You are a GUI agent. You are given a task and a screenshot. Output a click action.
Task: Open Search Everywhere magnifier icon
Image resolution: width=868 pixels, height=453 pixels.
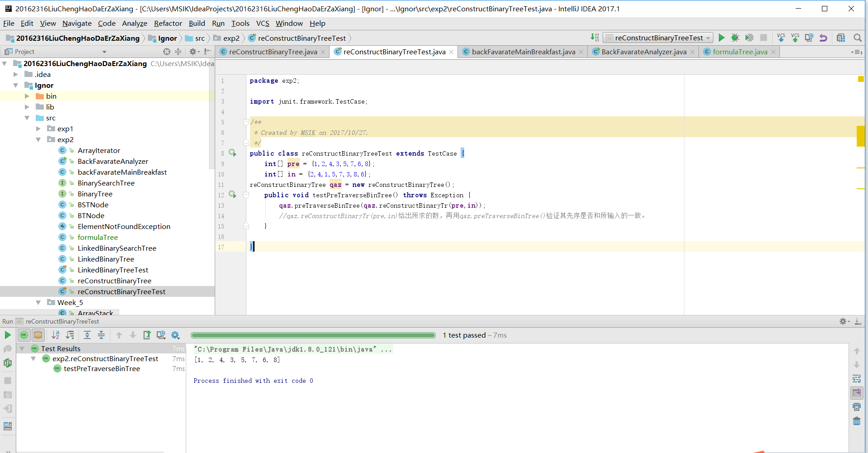(x=857, y=38)
